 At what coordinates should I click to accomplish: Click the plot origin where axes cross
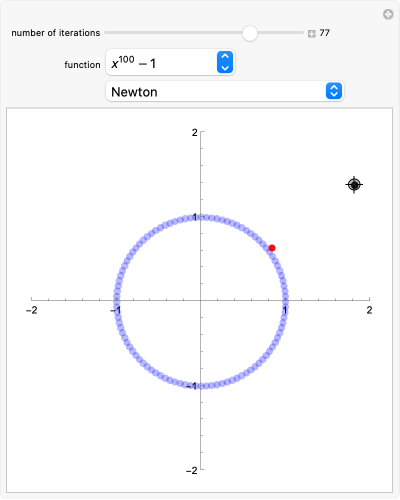point(201,300)
